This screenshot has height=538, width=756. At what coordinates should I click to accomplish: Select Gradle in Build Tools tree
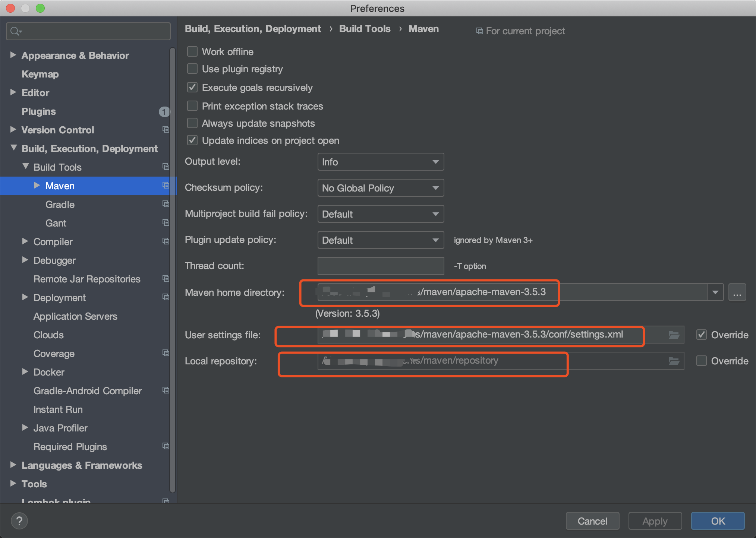pyautogui.click(x=60, y=205)
